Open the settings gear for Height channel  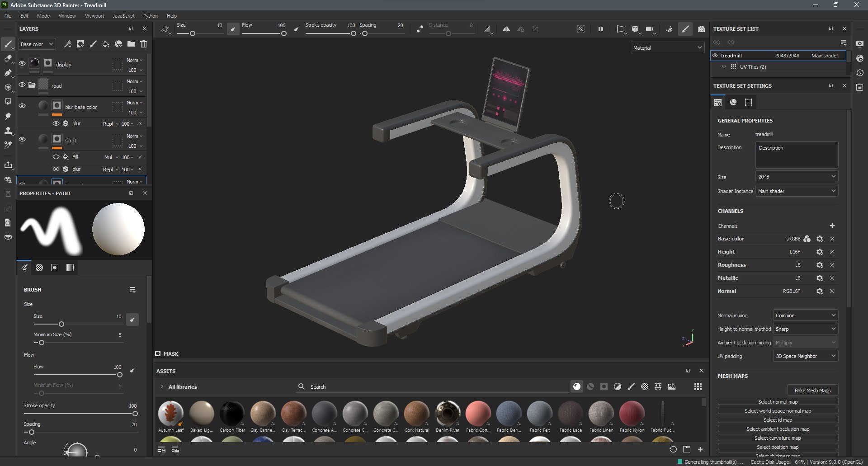820,252
